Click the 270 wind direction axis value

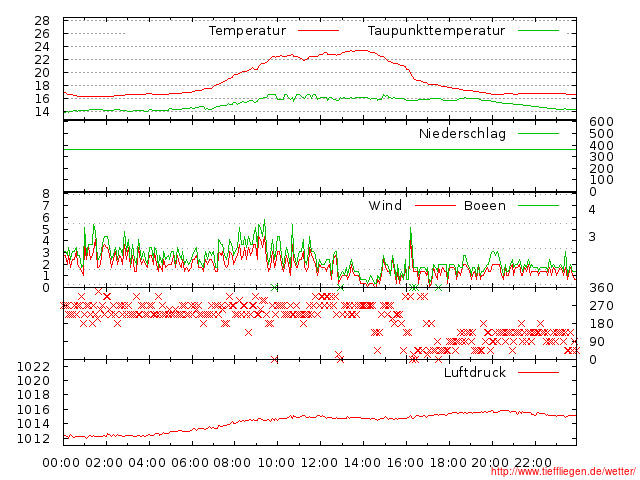[601, 306]
